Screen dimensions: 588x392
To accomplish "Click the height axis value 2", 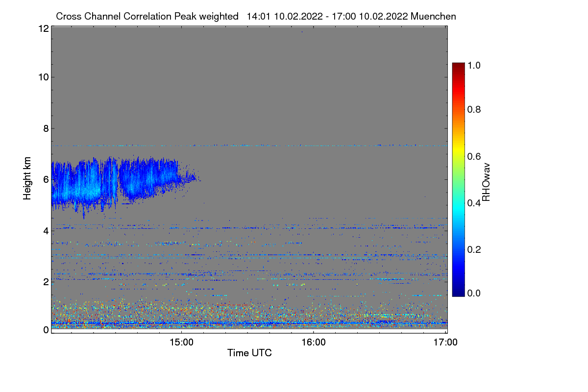I will pos(46,281).
